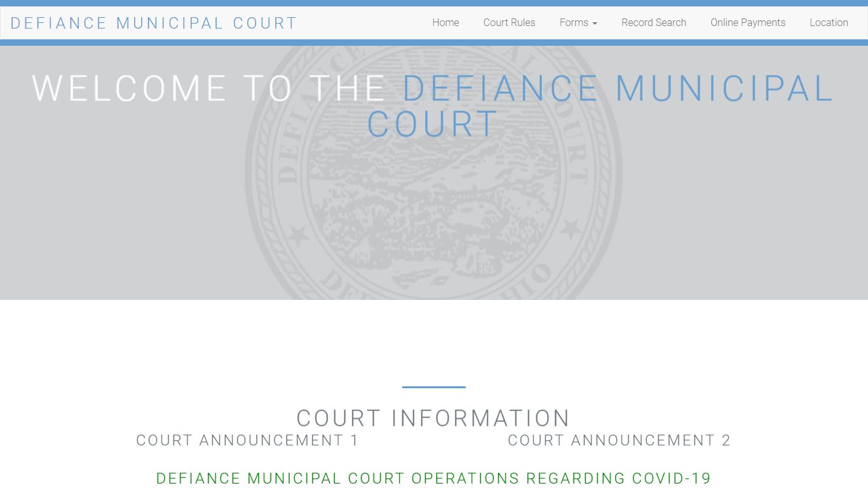This screenshot has width=868, height=488.
Task: Select the Court Announcement 2 heading
Action: pyautogui.click(x=620, y=440)
